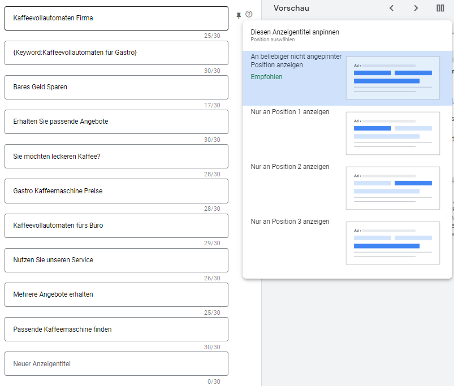
Task: Click the 'Kaffeevollautomaten Firma' headline field
Action: click(116, 18)
